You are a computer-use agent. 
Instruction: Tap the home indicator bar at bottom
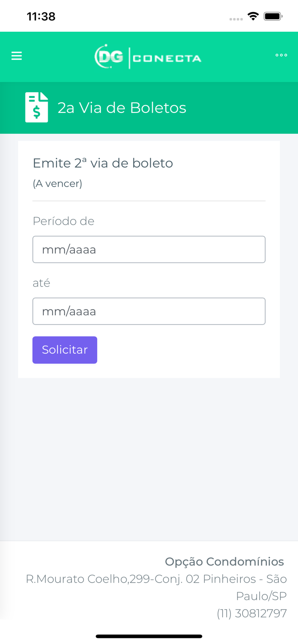tap(149, 636)
